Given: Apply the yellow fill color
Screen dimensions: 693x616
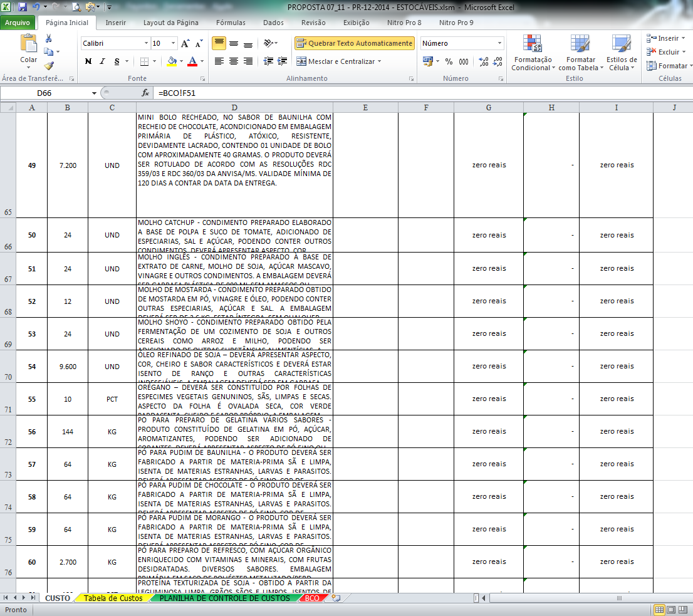Looking at the screenshot, I should coord(172,61).
